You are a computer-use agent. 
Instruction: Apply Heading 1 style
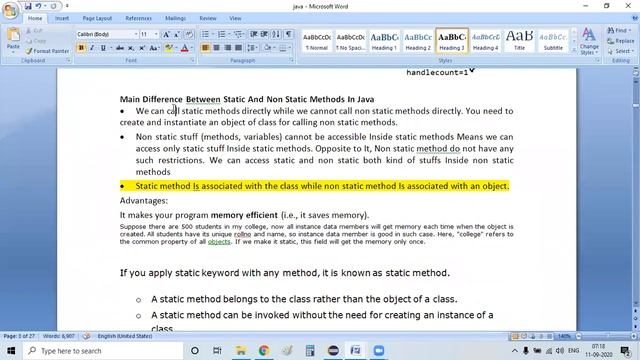pos(384,41)
